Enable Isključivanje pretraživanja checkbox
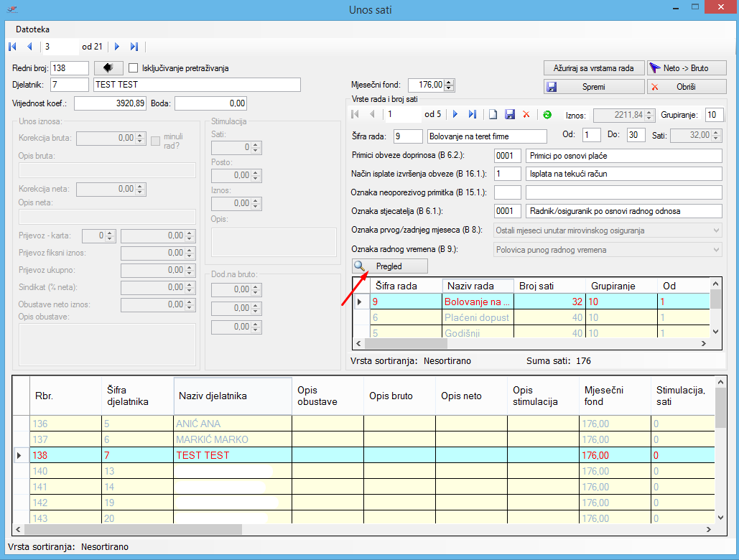The image size is (739, 560). pyautogui.click(x=133, y=68)
